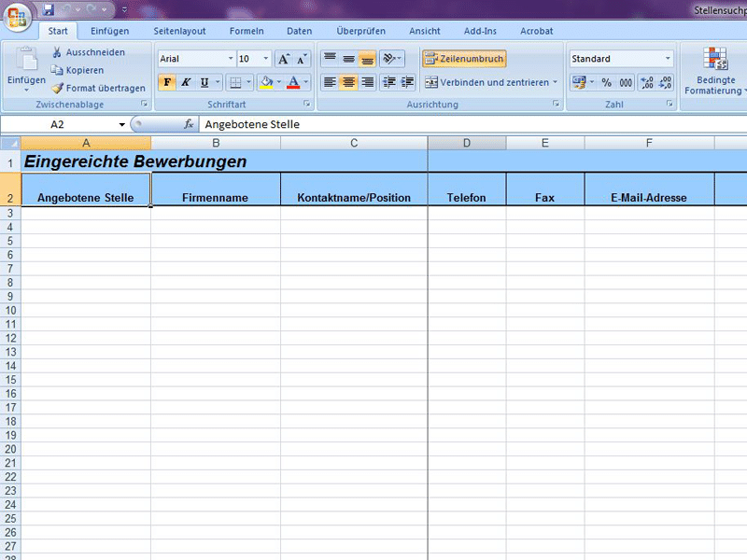Increase font size with large A icon
Screen dimensions: 747x560
(284, 59)
